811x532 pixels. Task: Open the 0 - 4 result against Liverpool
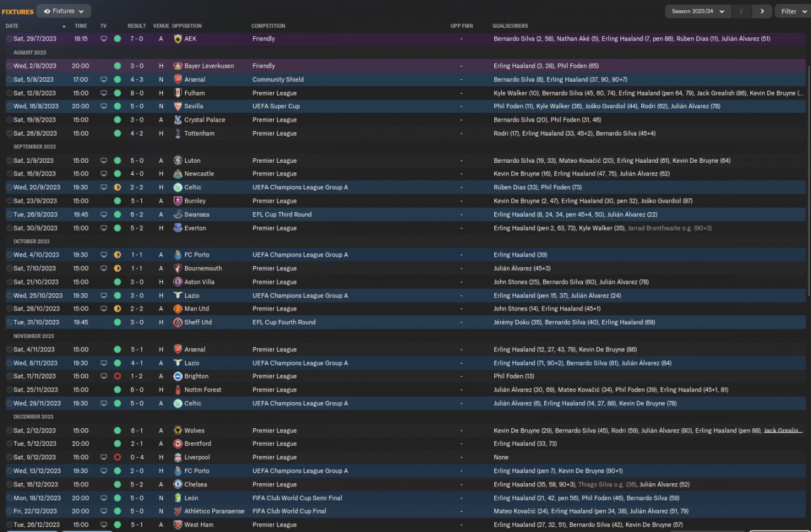point(137,457)
